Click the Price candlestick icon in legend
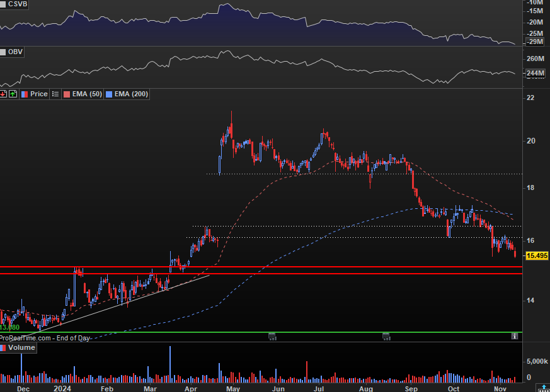Viewport: 550px width, 392px height. click(x=25, y=94)
